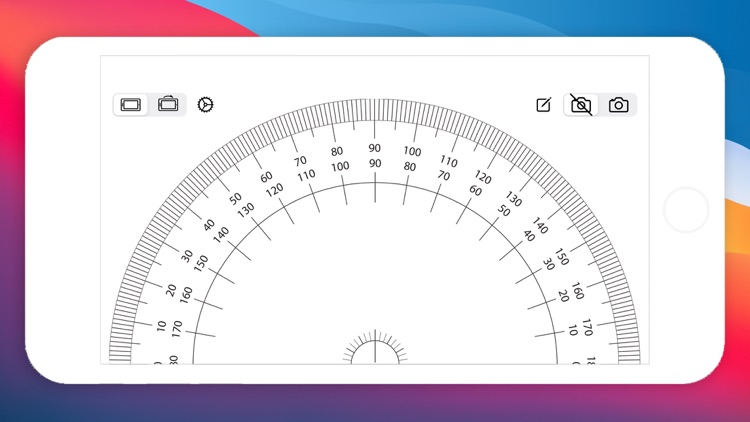Screen dimensions: 750x422
Task: Click the outer-scale 60 label on left
Action: coord(266,177)
